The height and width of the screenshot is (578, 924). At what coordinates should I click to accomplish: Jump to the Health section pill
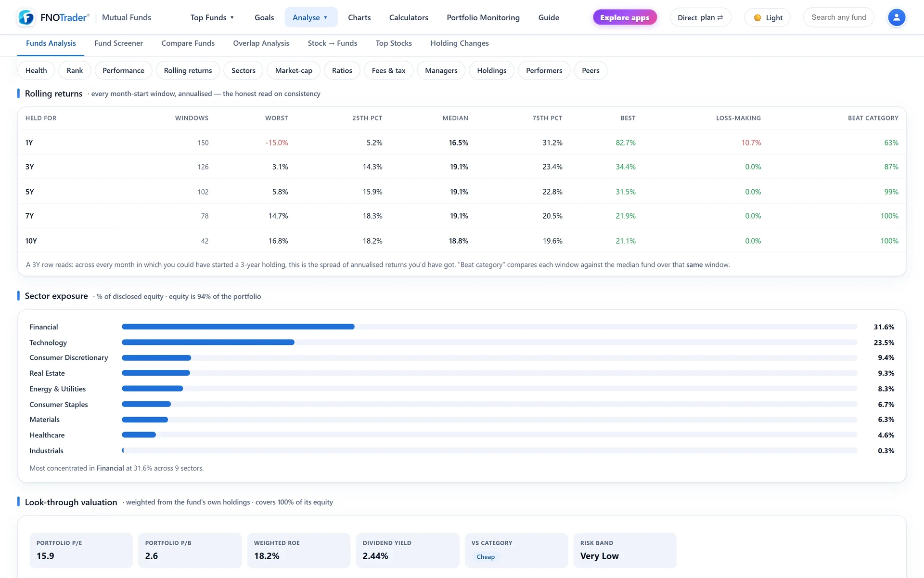click(x=36, y=70)
